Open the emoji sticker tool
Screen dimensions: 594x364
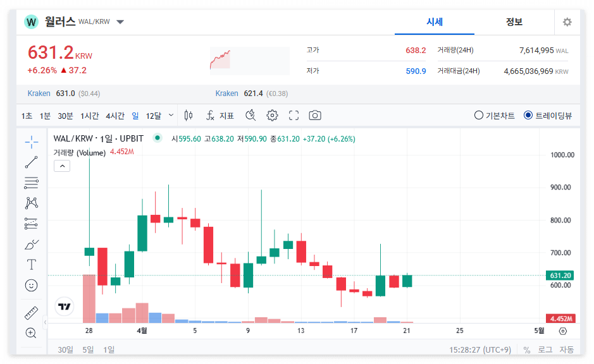[x=32, y=285]
